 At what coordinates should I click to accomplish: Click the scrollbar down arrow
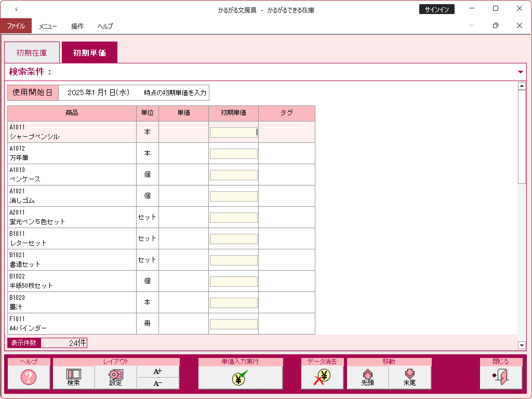tap(522, 345)
